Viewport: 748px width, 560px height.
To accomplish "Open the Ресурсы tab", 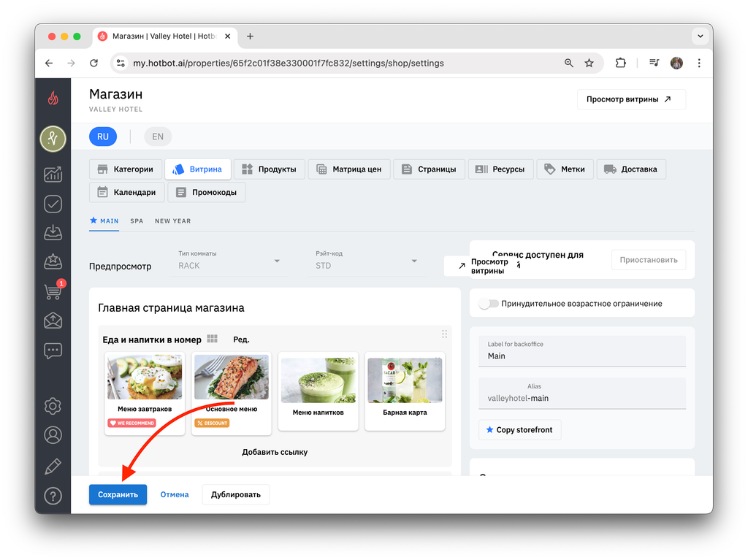I will [x=500, y=169].
